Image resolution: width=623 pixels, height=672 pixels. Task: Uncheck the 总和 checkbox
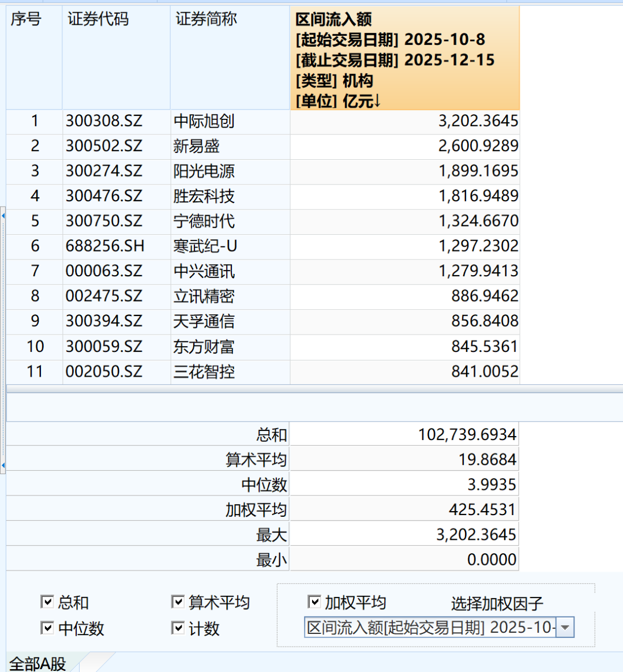coord(47,602)
